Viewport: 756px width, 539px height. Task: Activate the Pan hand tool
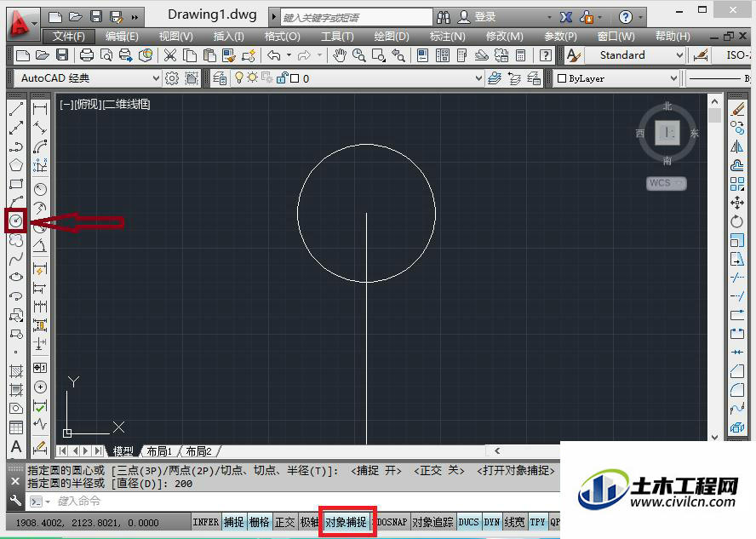[340, 55]
